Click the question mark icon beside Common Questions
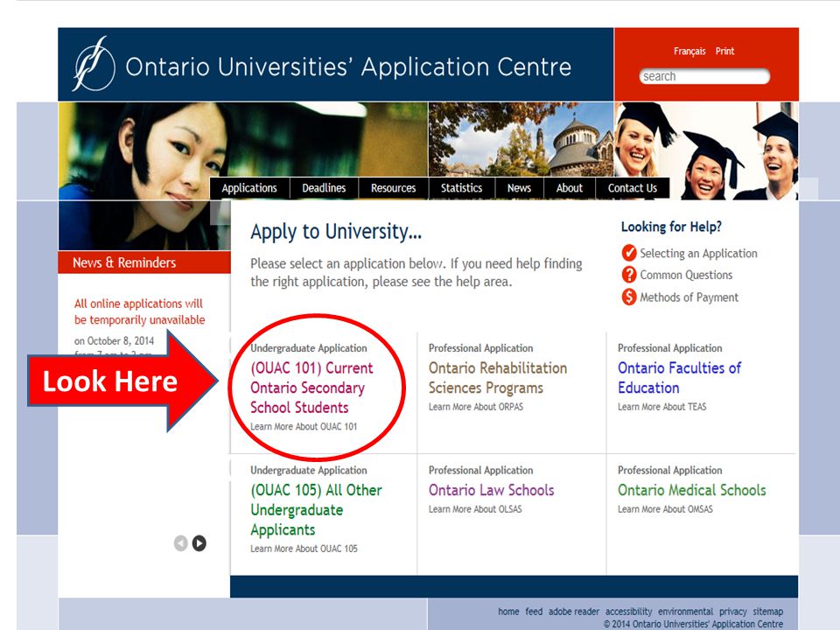The image size is (840, 630). [x=629, y=275]
